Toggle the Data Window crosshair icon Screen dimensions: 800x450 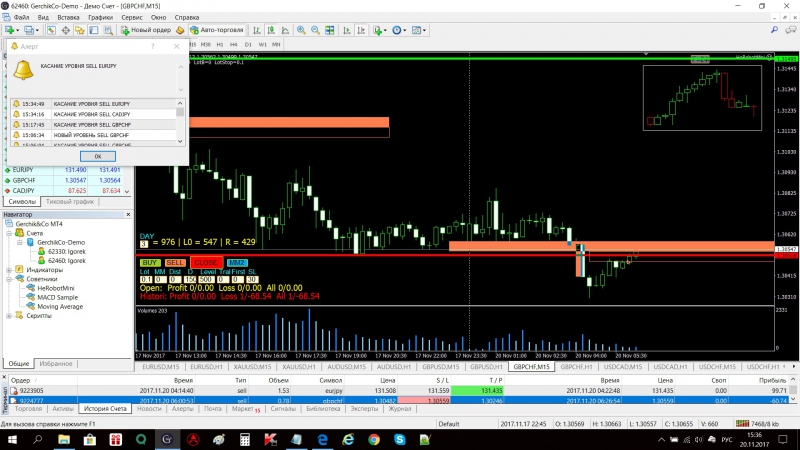click(66, 31)
